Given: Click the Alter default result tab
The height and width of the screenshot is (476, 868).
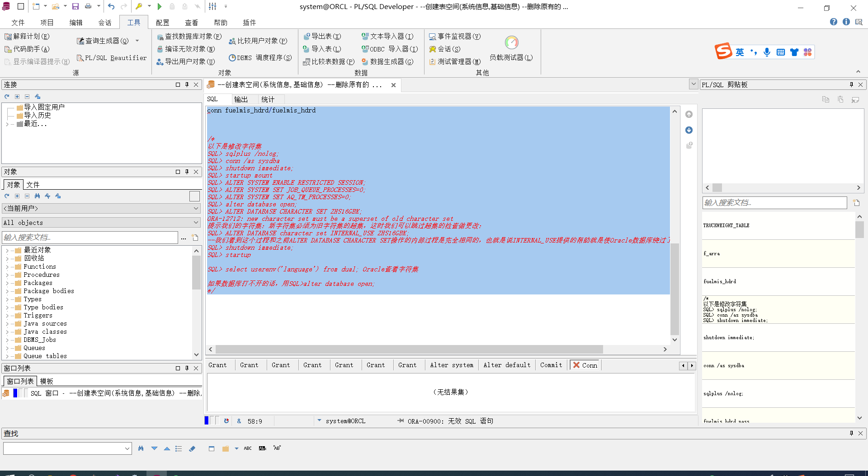Looking at the screenshot, I should 507,365.
